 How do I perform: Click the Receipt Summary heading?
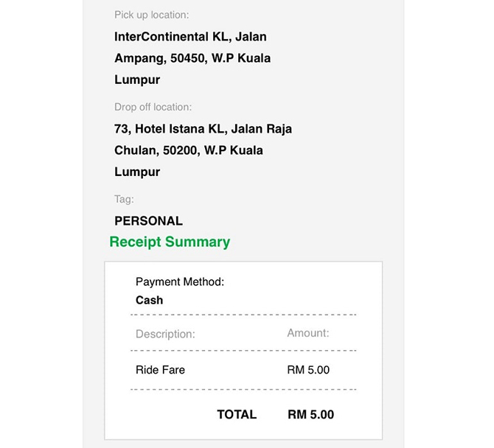(x=170, y=242)
